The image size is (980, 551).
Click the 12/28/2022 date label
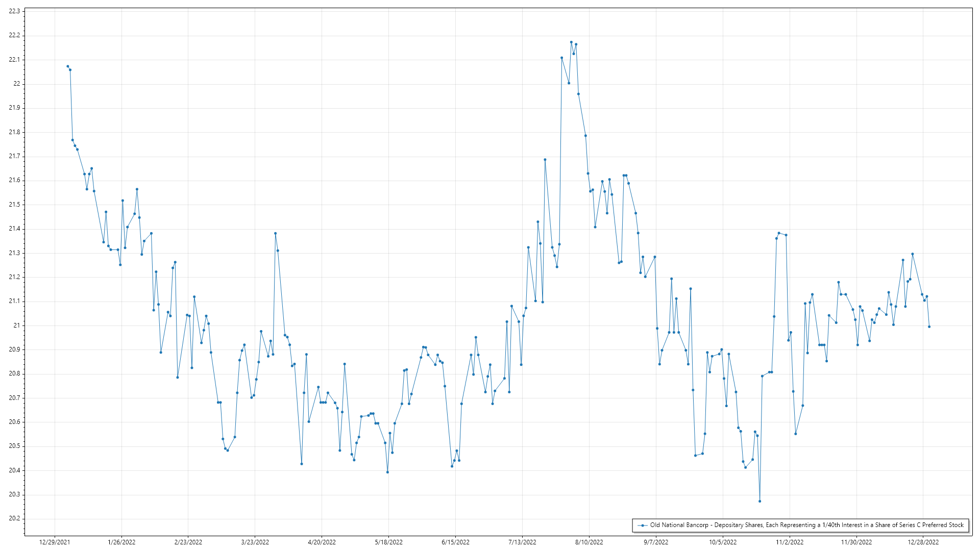[923, 542]
